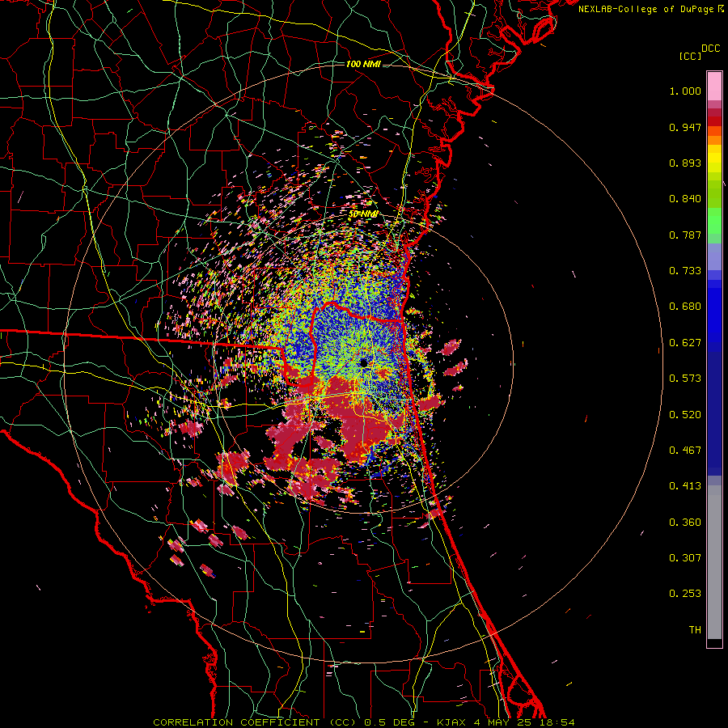Screen dimensions: 728x728
Task: Click the 0.573 scale value
Action: click(x=685, y=379)
